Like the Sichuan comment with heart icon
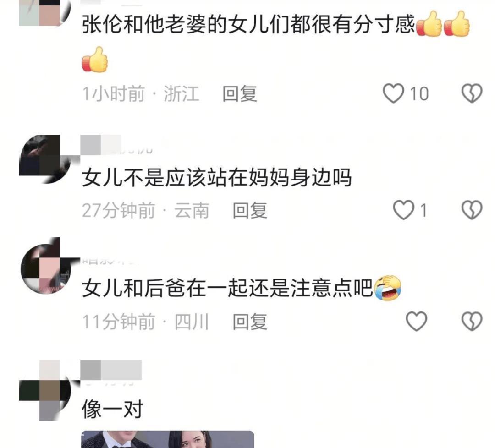 pyautogui.click(x=416, y=322)
